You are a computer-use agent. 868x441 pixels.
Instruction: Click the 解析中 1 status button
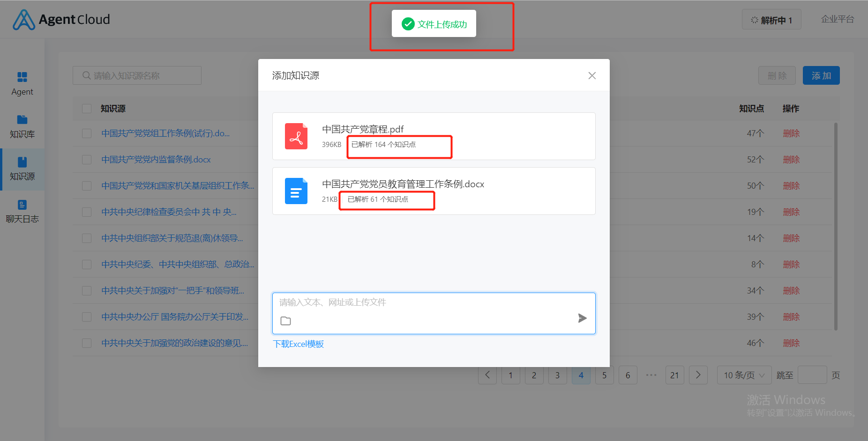point(771,20)
